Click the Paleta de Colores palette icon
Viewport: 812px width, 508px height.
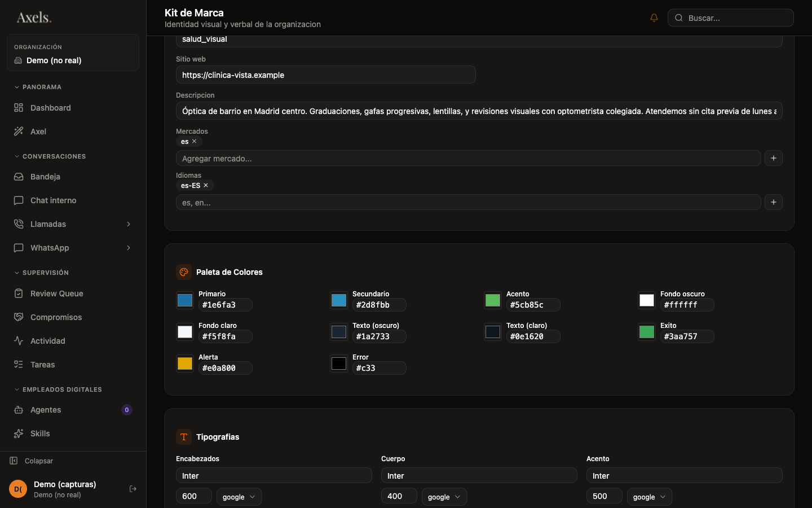click(184, 272)
